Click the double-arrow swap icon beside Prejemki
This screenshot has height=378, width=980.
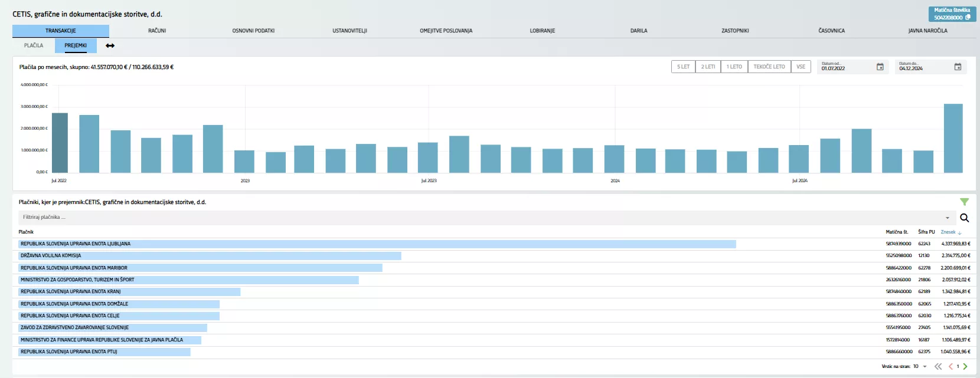(x=110, y=45)
